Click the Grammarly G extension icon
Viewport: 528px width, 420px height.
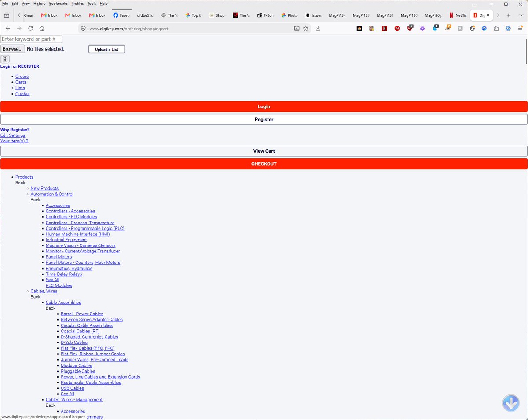pyautogui.click(x=472, y=28)
